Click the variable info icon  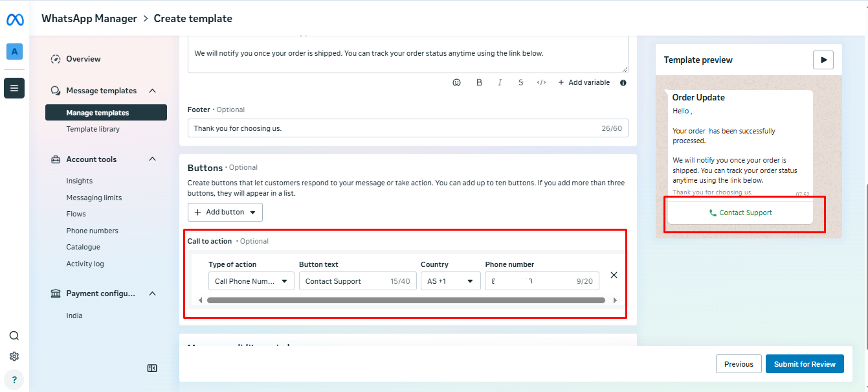point(623,83)
